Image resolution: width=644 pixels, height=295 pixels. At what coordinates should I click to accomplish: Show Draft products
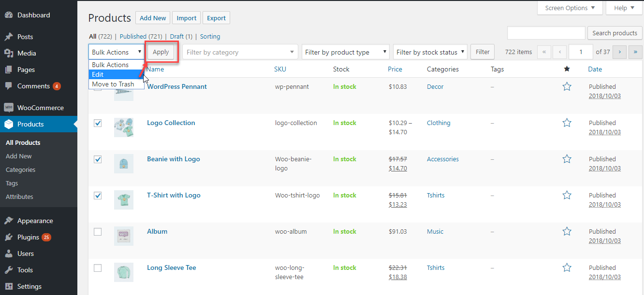click(x=181, y=36)
